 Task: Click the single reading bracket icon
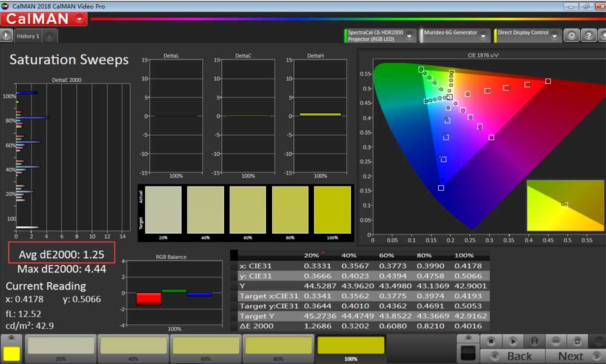[x=534, y=341]
